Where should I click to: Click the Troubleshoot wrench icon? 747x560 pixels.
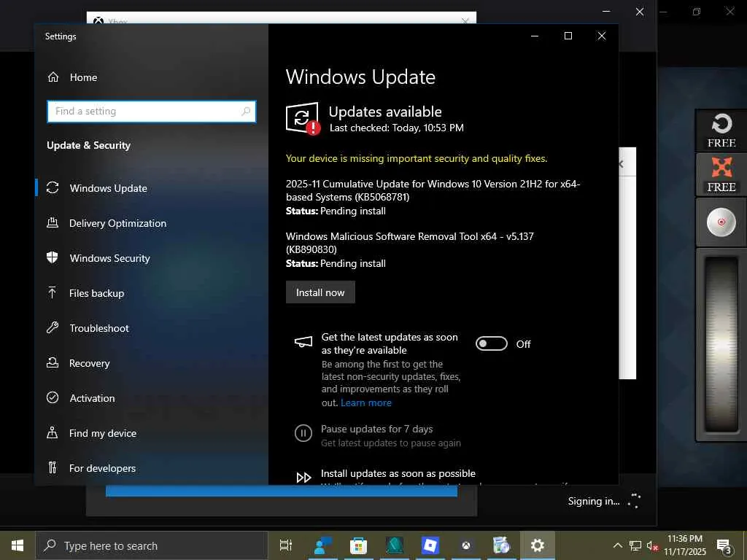pyautogui.click(x=53, y=327)
